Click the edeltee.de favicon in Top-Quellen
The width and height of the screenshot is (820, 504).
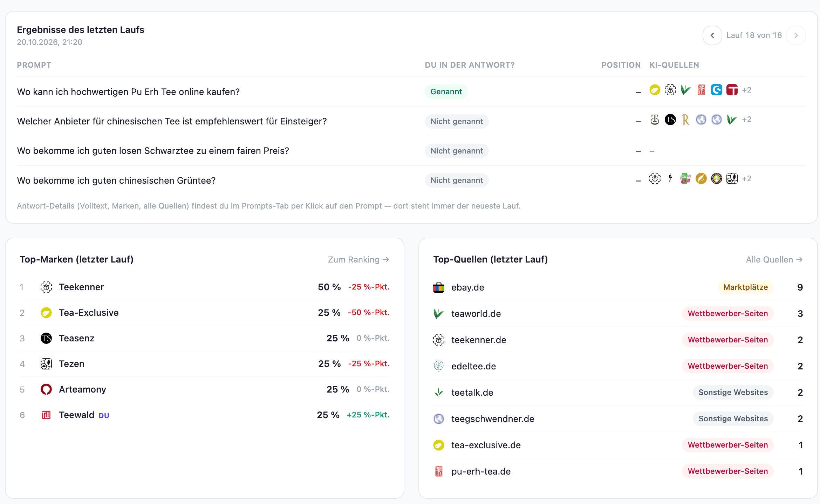point(439,366)
